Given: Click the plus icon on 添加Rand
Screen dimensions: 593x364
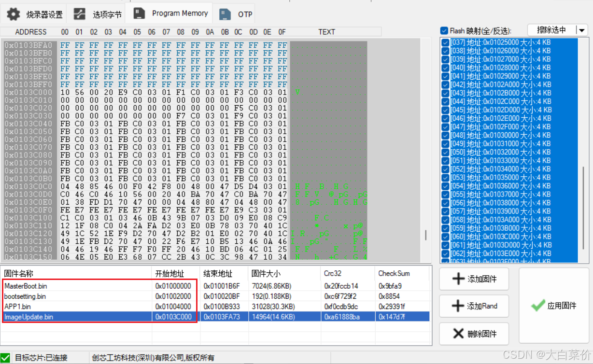Looking at the screenshot, I should pyautogui.click(x=458, y=306).
